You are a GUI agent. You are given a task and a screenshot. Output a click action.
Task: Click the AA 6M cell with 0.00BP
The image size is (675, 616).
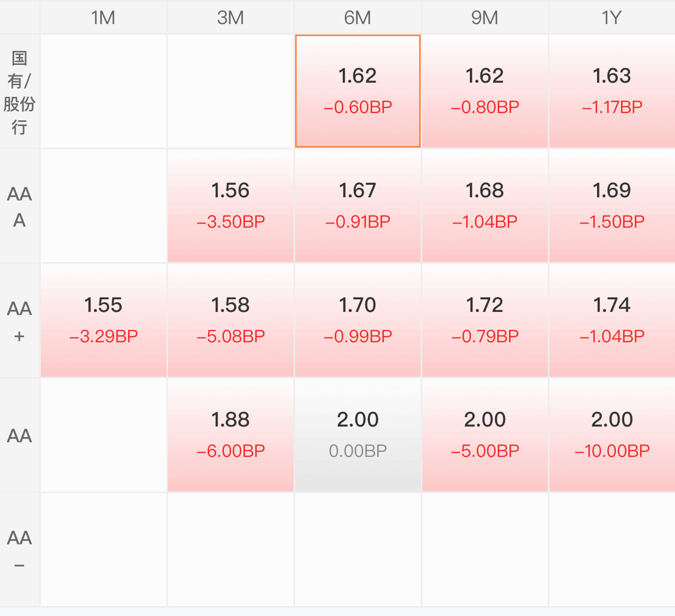(x=358, y=435)
